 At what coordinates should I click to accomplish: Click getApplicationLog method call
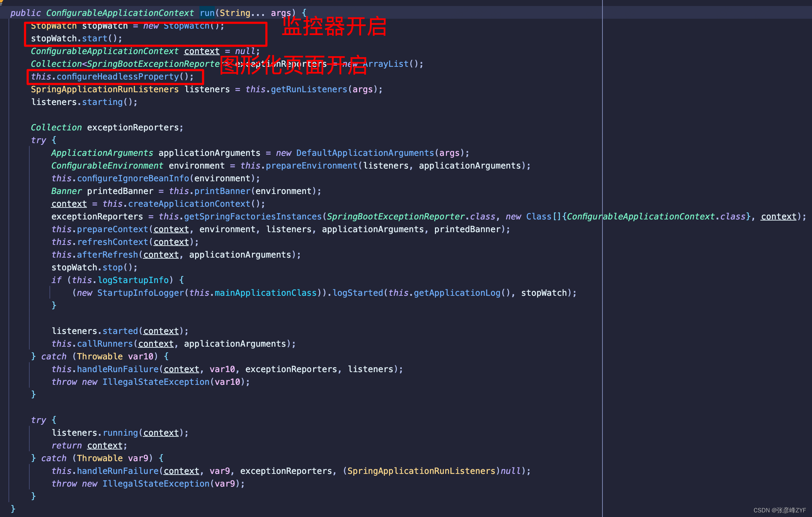[457, 293]
